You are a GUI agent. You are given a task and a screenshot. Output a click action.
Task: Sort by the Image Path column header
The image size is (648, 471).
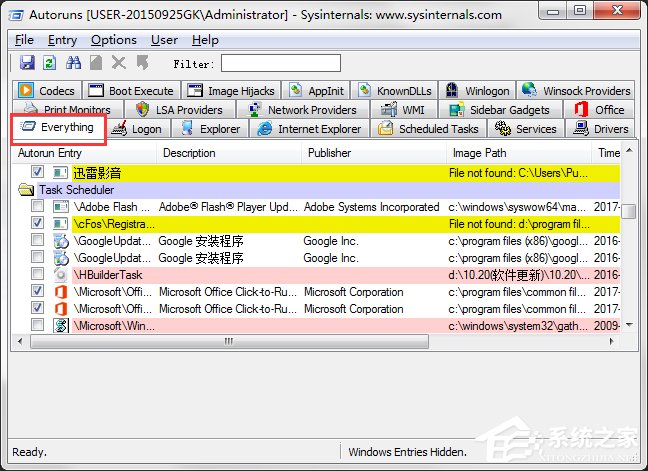[x=479, y=153]
